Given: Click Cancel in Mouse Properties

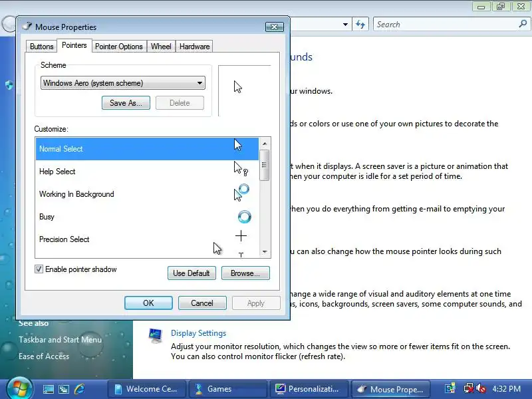Looking at the screenshot, I should (202, 303).
